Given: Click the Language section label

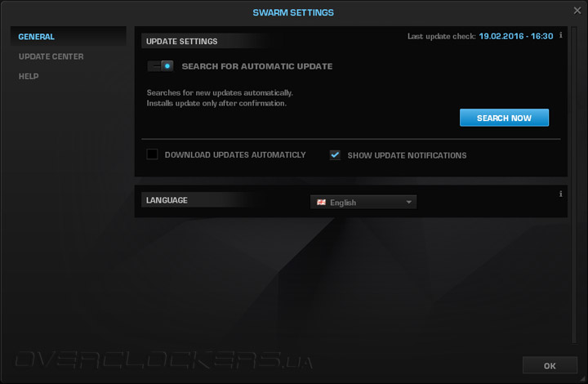Looking at the screenshot, I should coord(167,200).
